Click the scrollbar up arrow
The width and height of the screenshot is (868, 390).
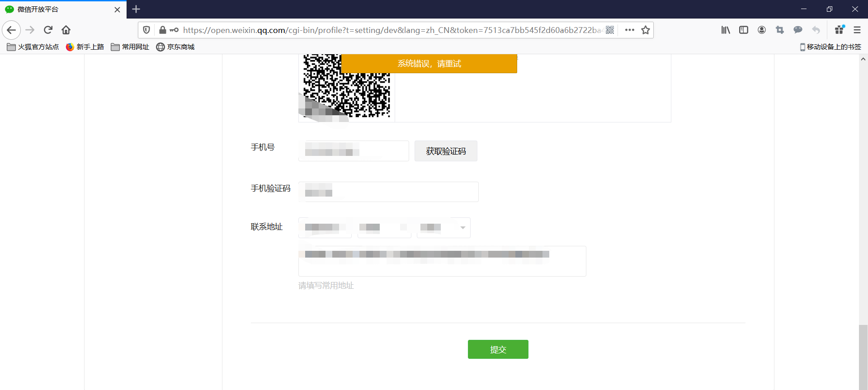(x=863, y=59)
